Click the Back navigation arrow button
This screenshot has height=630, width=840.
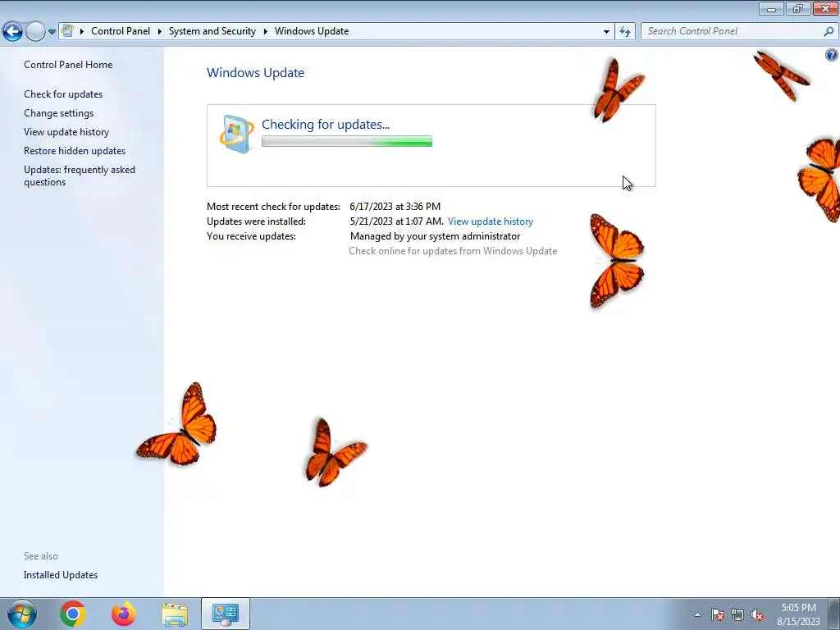coord(13,31)
